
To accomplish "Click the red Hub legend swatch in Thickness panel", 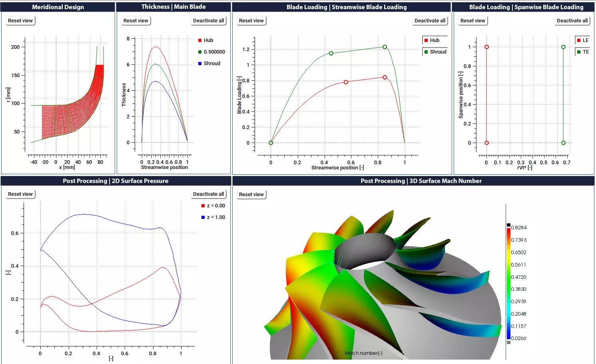I will (x=199, y=40).
